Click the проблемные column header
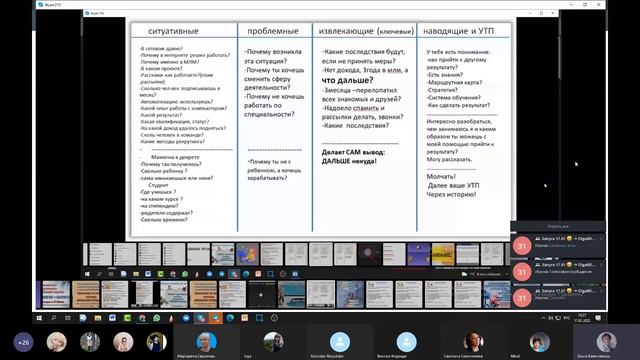This screenshot has width=640, height=360. [273, 31]
